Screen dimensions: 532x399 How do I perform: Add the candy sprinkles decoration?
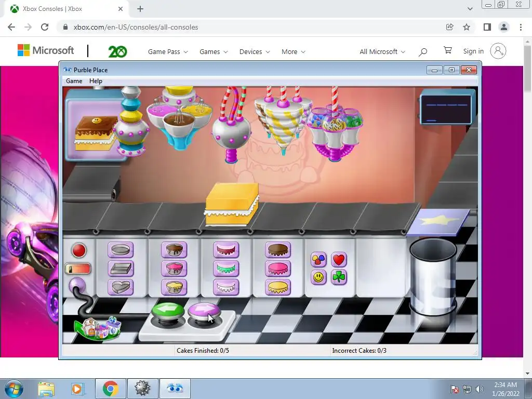point(318,260)
